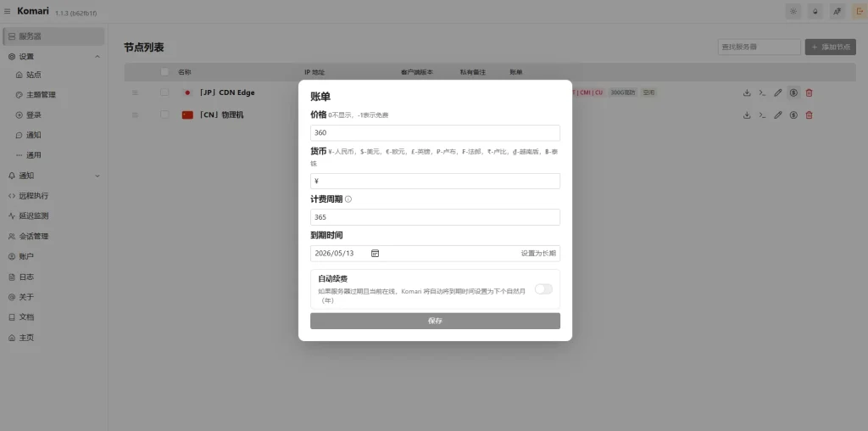This screenshot has width=868, height=431.
Task: Check the select-all checkbox in table header
Action: tap(164, 72)
